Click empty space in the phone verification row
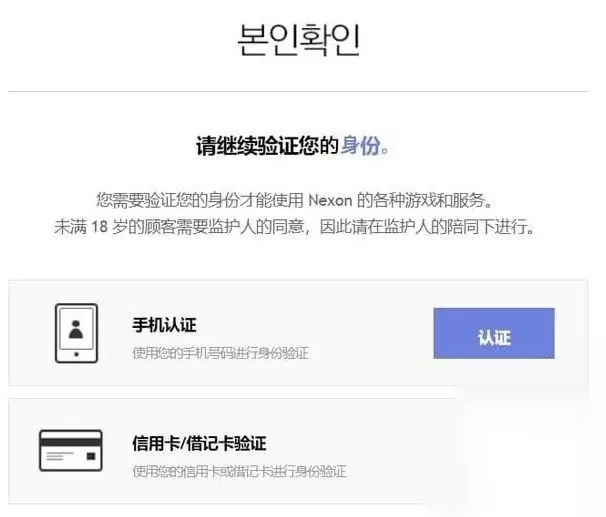Screen dimensions: 606x517 point(367,333)
